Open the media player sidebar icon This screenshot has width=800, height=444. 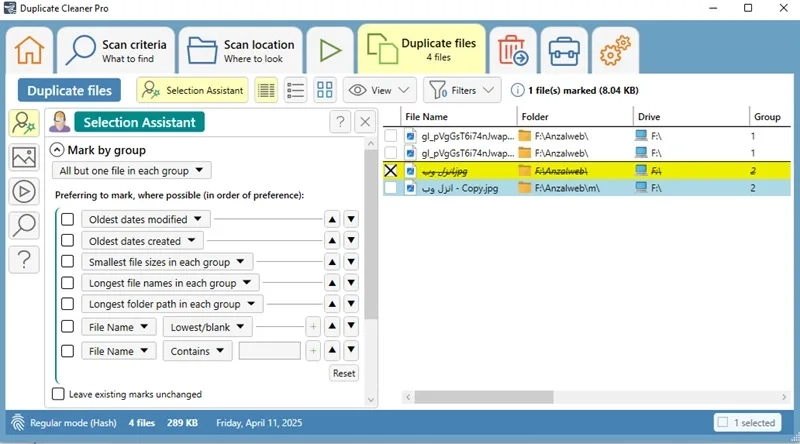(x=24, y=191)
